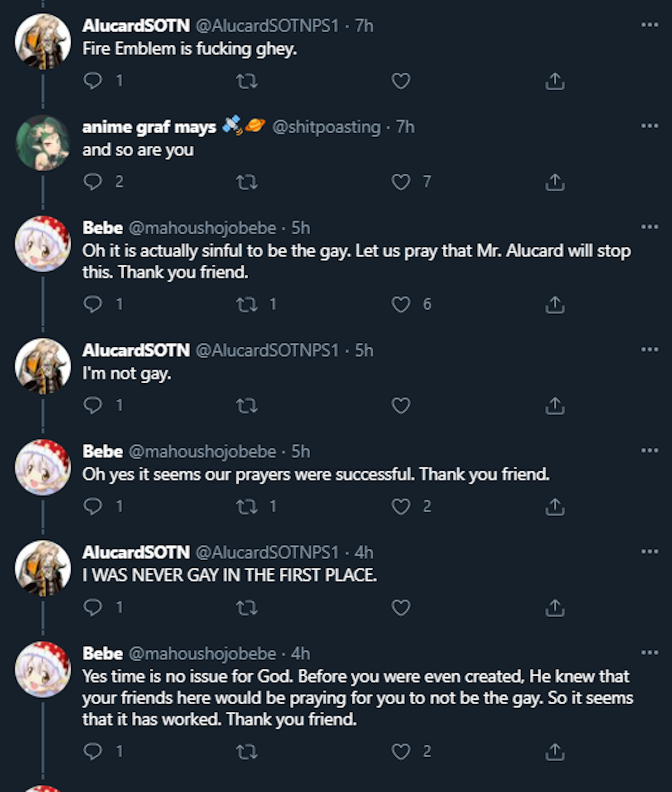This screenshot has height=792, width=672.
Task: Share the "time is no issue for God" tweet
Action: point(555,752)
